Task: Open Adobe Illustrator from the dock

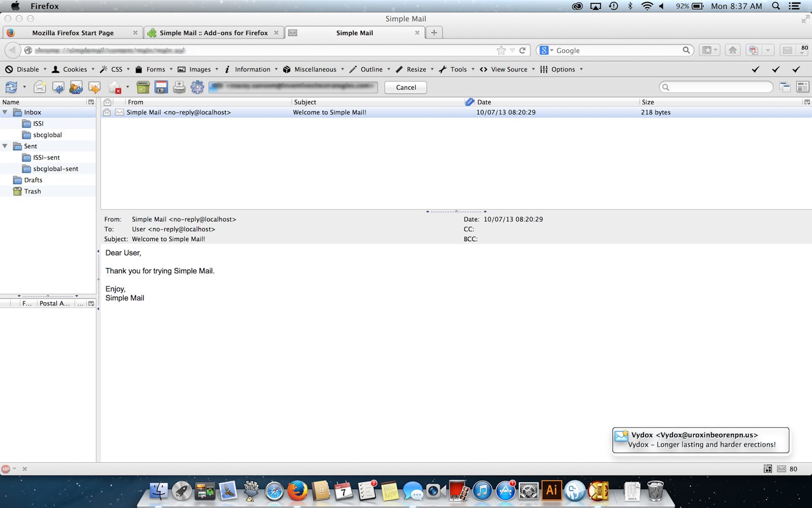Action: coord(552,491)
